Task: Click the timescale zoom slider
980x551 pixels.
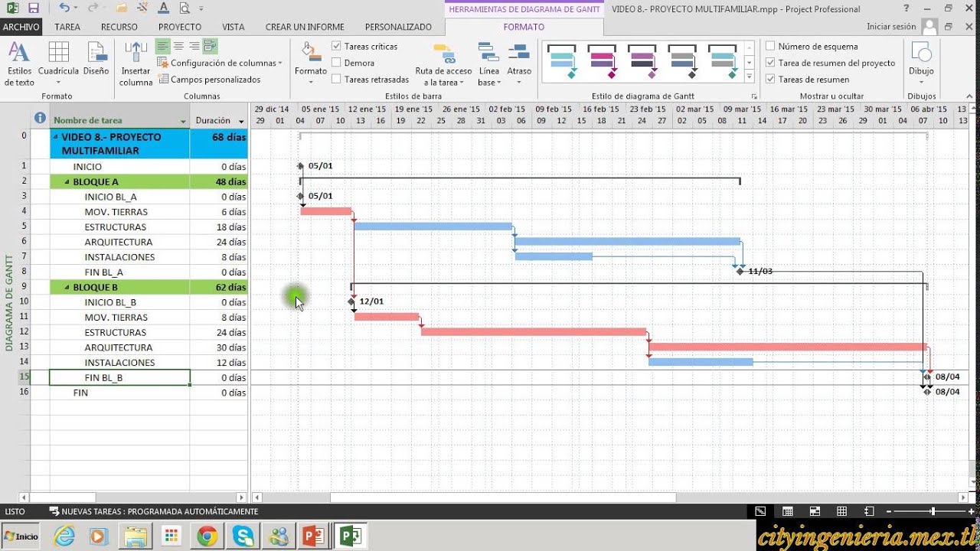Action: pos(932,511)
